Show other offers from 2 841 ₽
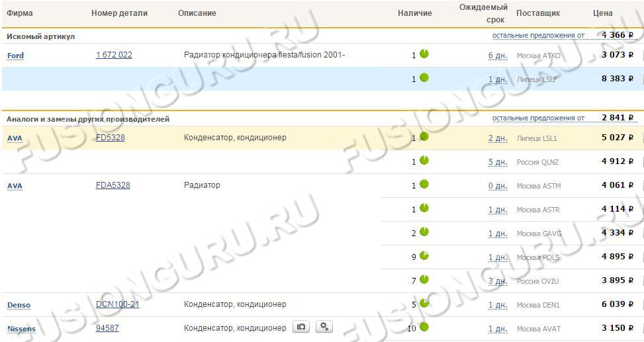Viewport: 644px width, 342px height. click(x=538, y=118)
